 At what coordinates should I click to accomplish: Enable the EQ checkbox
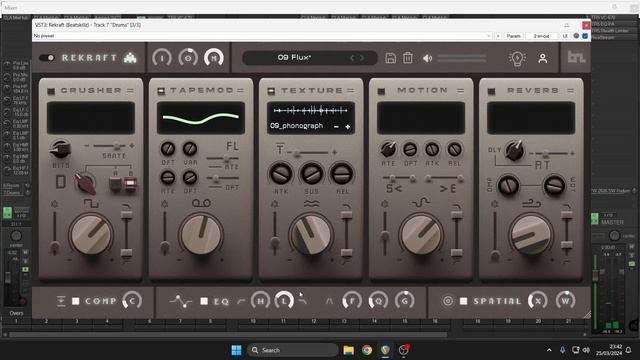click(x=204, y=301)
